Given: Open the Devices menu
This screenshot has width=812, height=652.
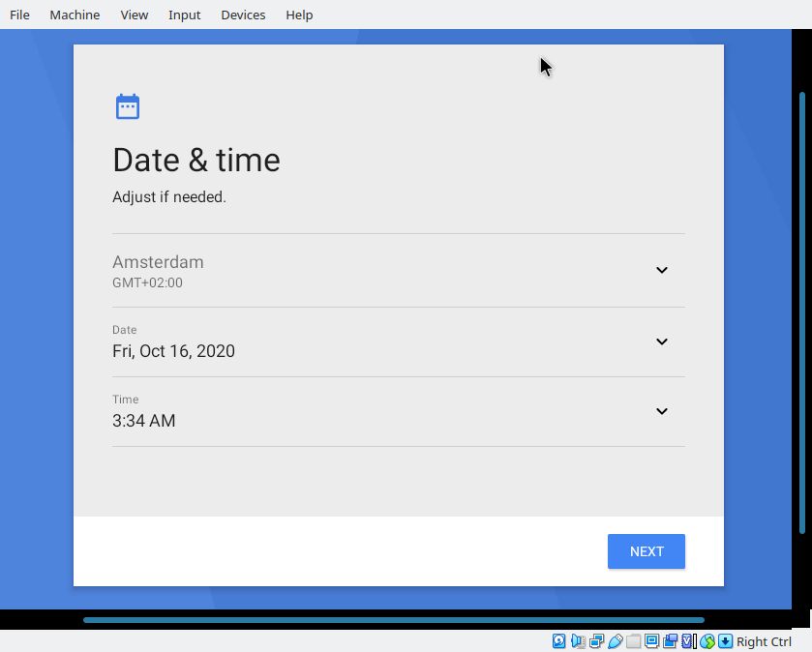Looking at the screenshot, I should [243, 15].
